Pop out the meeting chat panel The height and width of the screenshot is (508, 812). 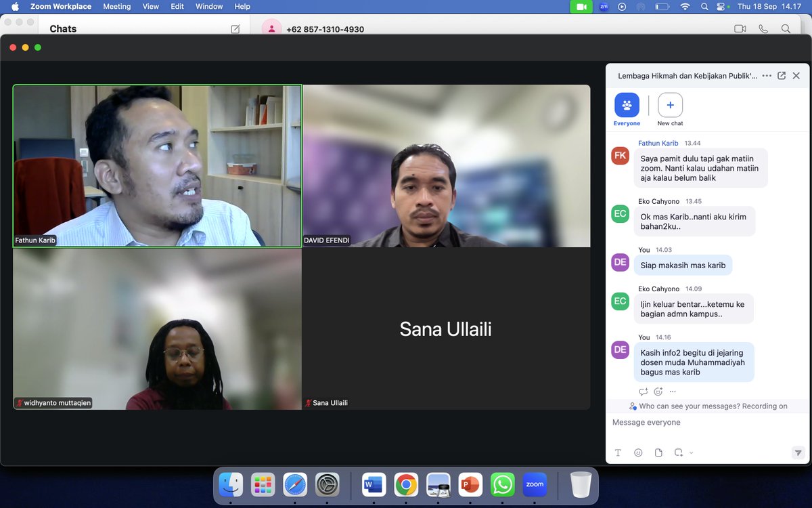pos(782,76)
